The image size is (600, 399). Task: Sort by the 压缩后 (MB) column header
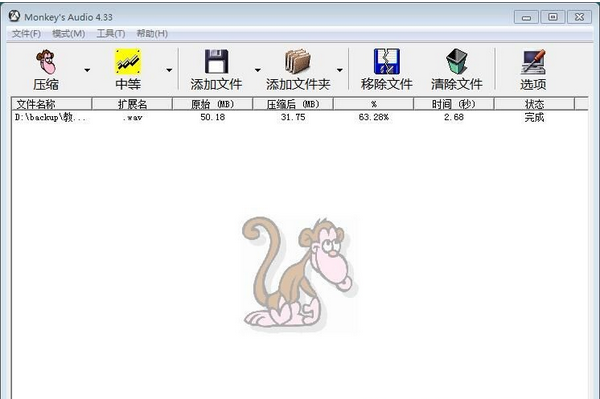point(293,104)
